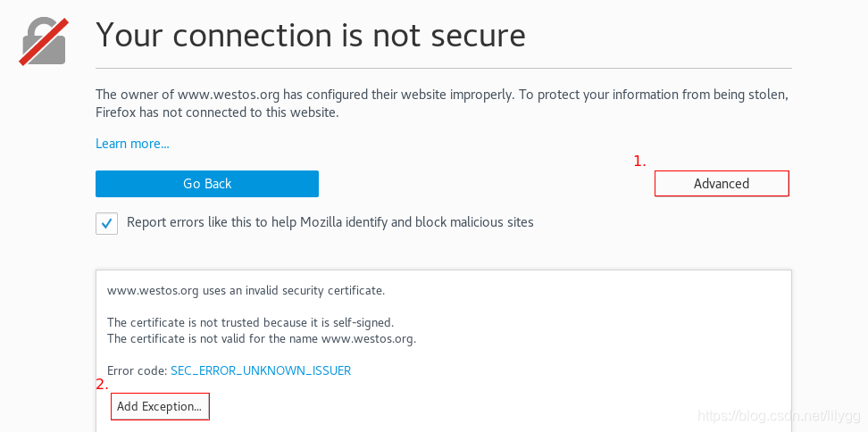Viewport: 868px width, 432px height.
Task: Click the red '2.' annotation marker
Action: [x=102, y=385]
